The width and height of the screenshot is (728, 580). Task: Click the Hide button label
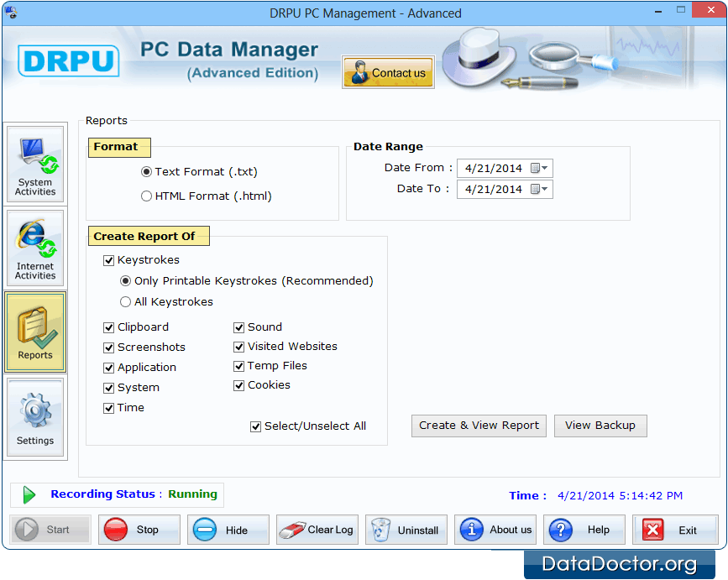pyautogui.click(x=236, y=530)
